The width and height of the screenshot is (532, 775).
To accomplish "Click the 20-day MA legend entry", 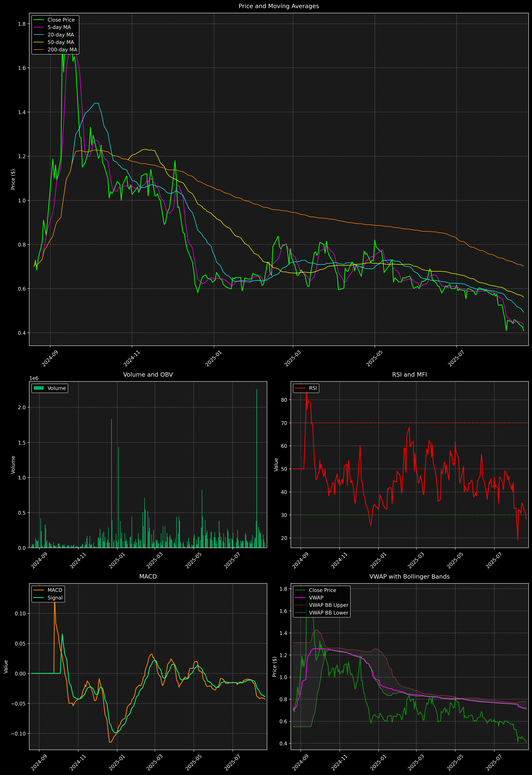I will pyautogui.click(x=61, y=35).
